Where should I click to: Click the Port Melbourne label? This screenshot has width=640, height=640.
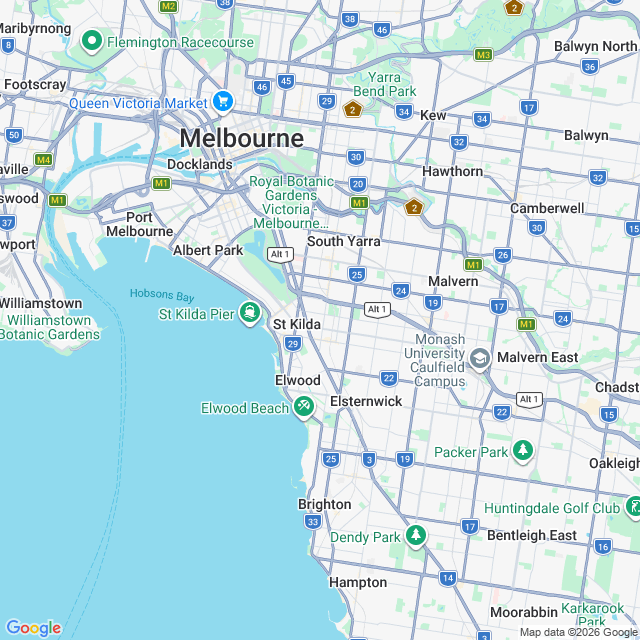[x=140, y=224]
